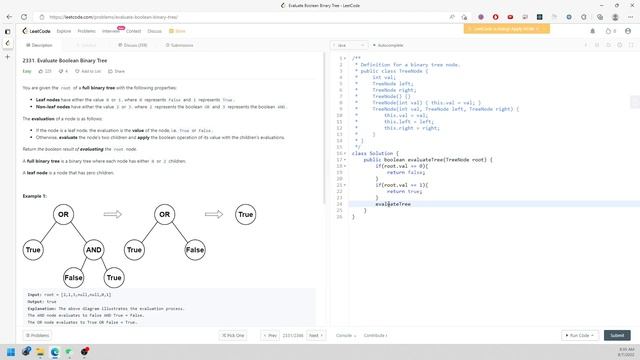Open the Java language dropdown

point(349,45)
